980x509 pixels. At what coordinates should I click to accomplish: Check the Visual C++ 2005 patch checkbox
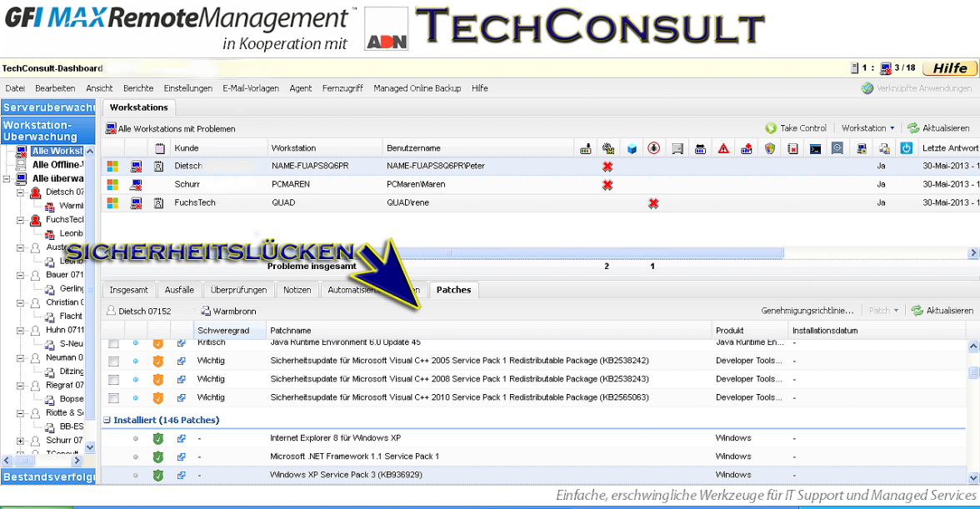[x=113, y=361]
